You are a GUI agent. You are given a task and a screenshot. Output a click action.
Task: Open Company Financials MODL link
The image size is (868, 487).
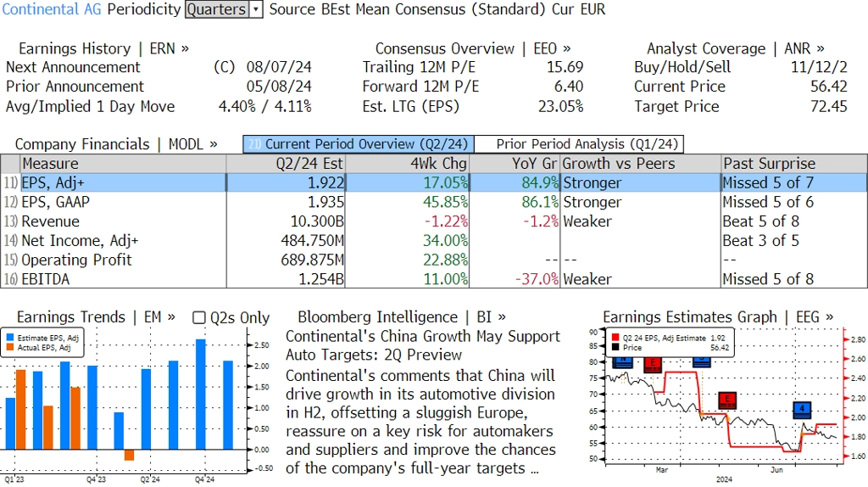click(x=115, y=144)
